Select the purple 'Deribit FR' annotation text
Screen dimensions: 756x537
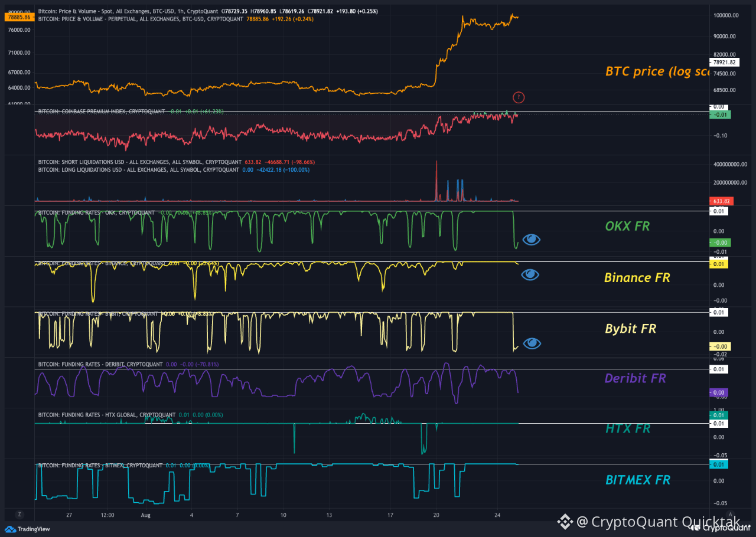(635, 378)
